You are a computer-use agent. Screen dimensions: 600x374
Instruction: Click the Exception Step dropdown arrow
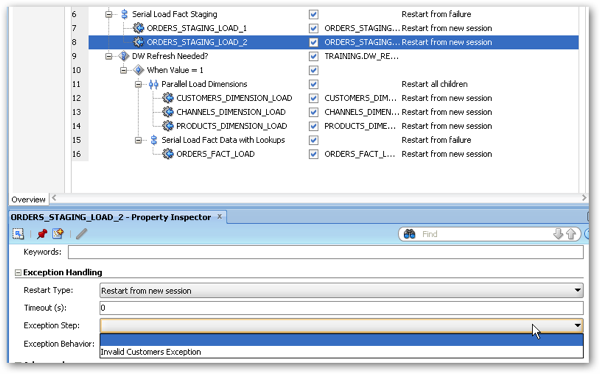click(577, 326)
